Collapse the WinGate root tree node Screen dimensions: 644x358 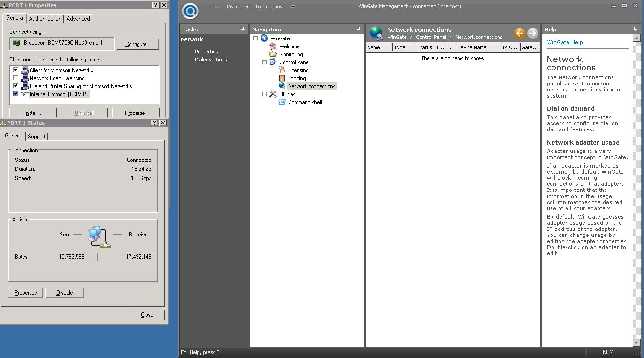[255, 38]
